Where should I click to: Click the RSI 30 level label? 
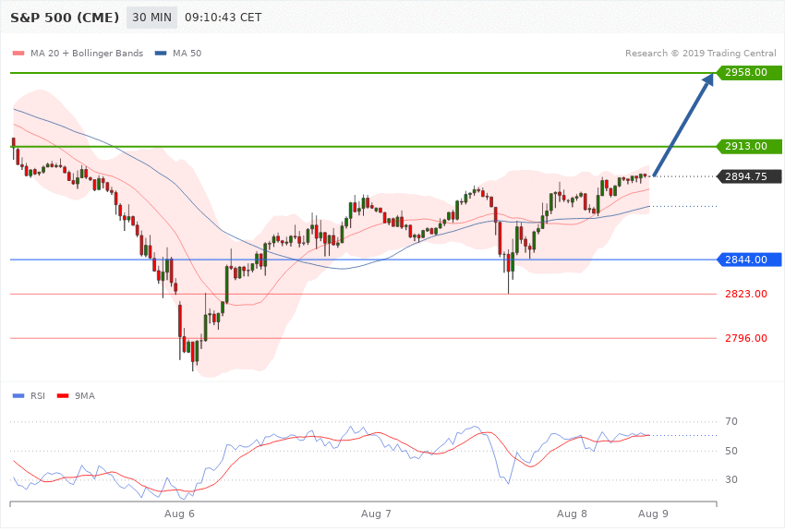(731, 479)
